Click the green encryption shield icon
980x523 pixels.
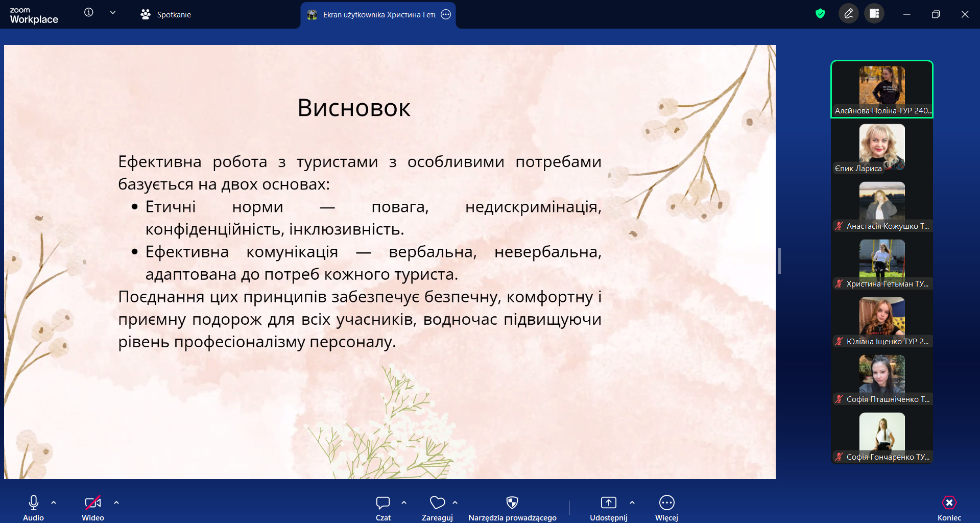point(820,14)
